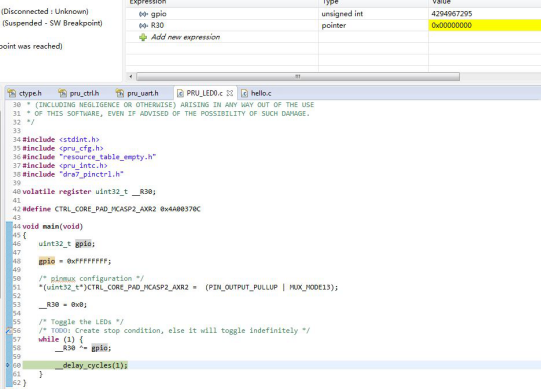This screenshot has height=389, width=541.
Task: Click the 'void main(void)' line
Action: [x=53, y=226]
